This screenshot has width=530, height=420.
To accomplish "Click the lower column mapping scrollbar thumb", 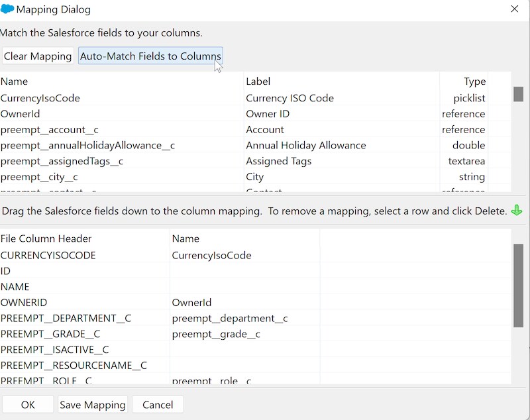I will 518,285.
